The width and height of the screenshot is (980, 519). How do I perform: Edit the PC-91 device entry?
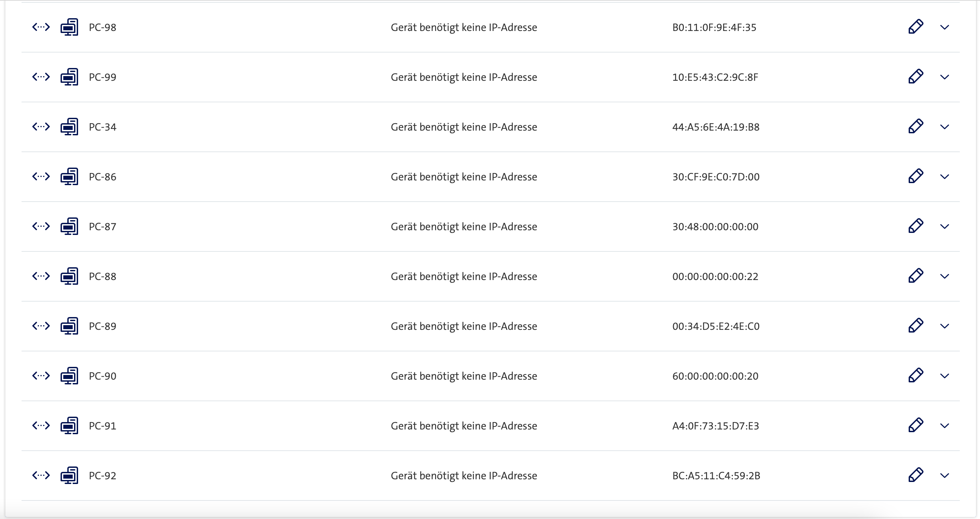point(915,426)
